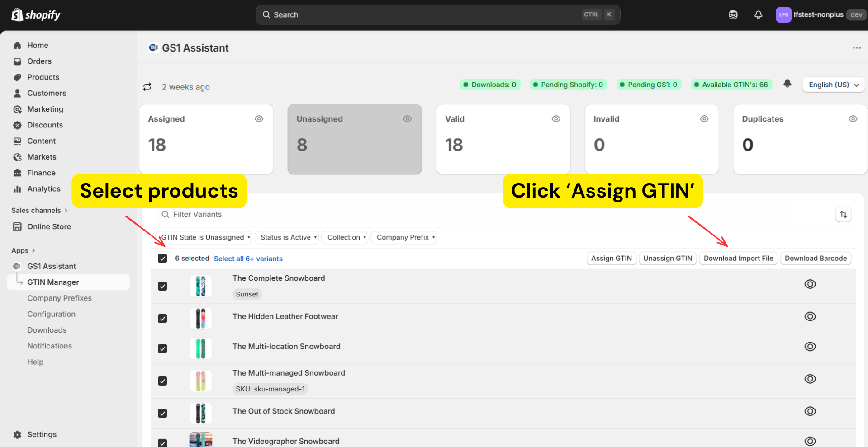Toggle the Assigned card eye icon
Viewport: 868px width, 447px height.
coord(259,119)
